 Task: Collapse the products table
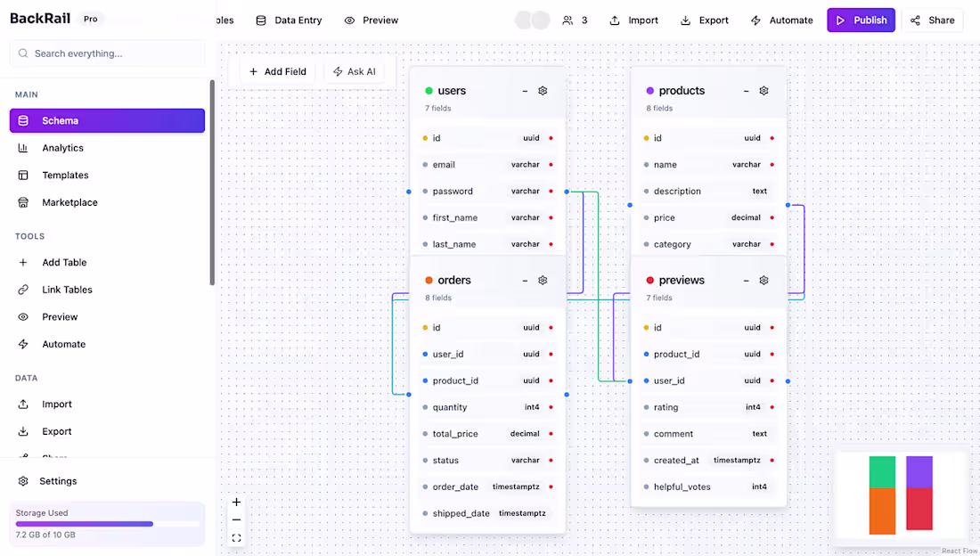point(745,90)
